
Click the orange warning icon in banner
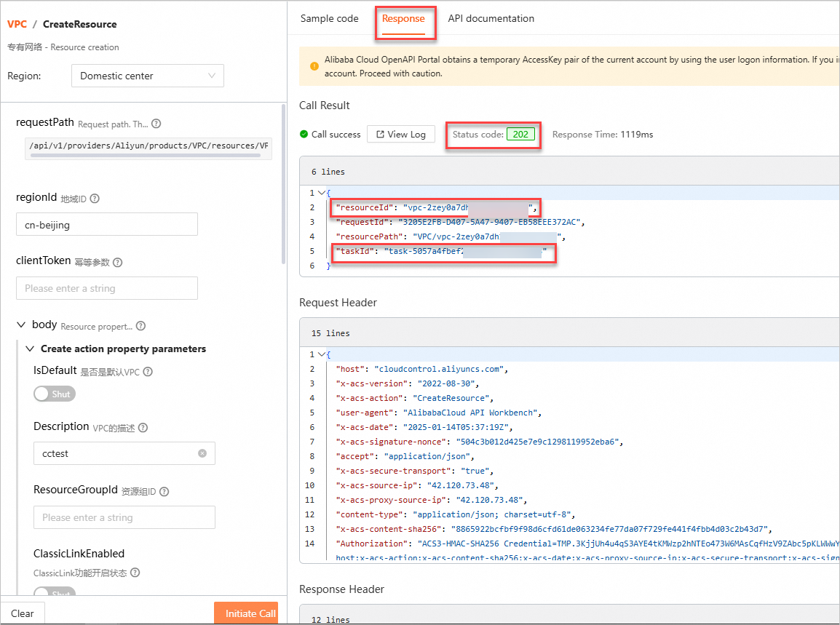314,66
